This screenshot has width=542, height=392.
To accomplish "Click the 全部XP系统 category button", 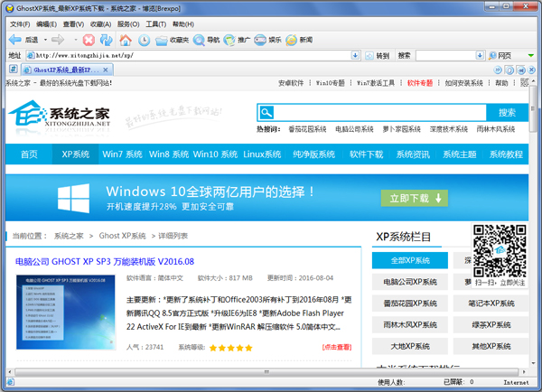I will click(x=409, y=261).
